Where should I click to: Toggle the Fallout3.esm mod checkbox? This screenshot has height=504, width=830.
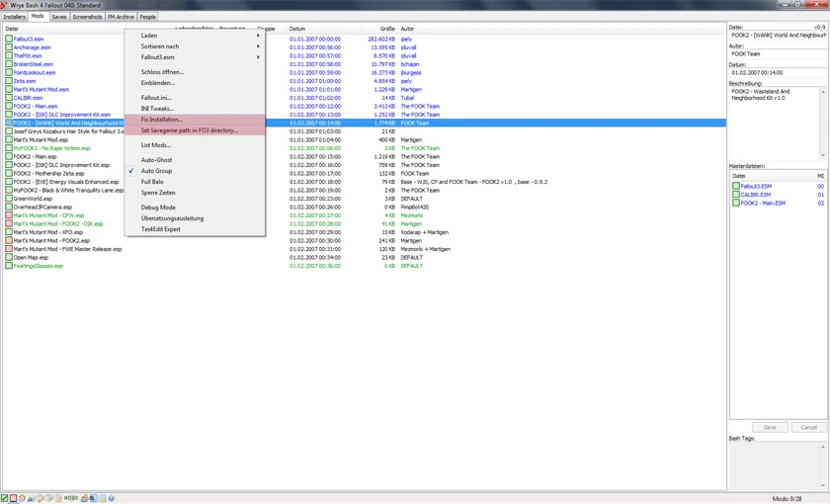pos(9,39)
